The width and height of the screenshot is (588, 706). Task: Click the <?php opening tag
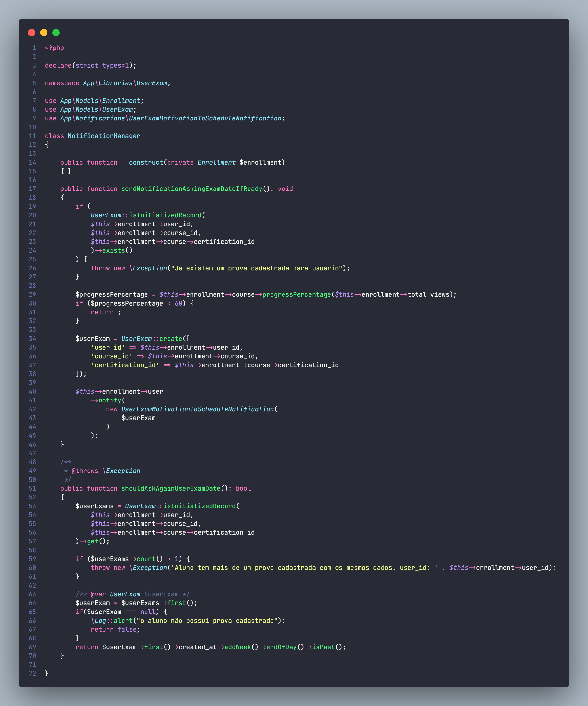(55, 48)
